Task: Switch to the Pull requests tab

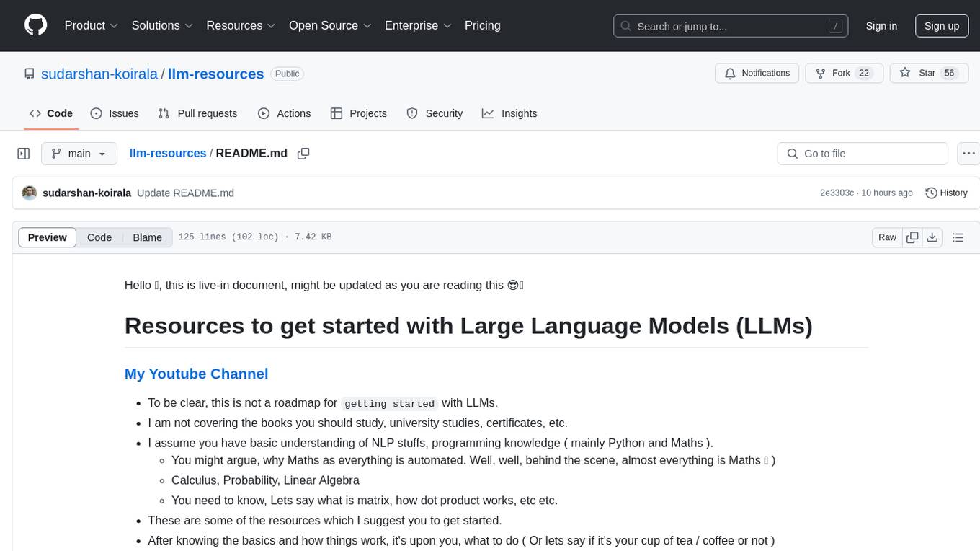Action: [x=197, y=113]
